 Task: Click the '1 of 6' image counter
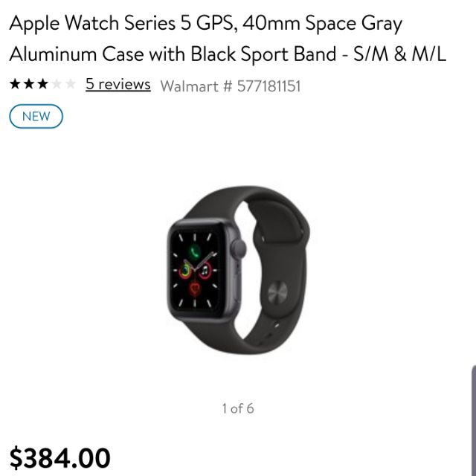click(238, 408)
